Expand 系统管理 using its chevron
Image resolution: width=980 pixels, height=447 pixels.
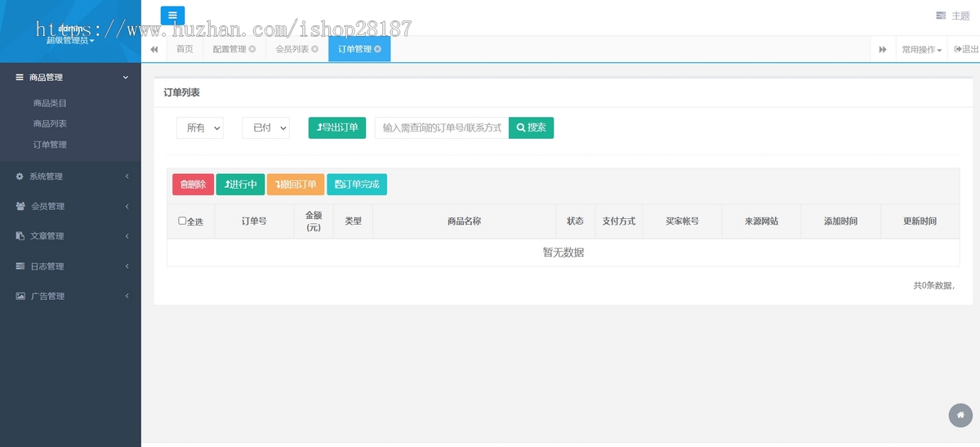127,177
